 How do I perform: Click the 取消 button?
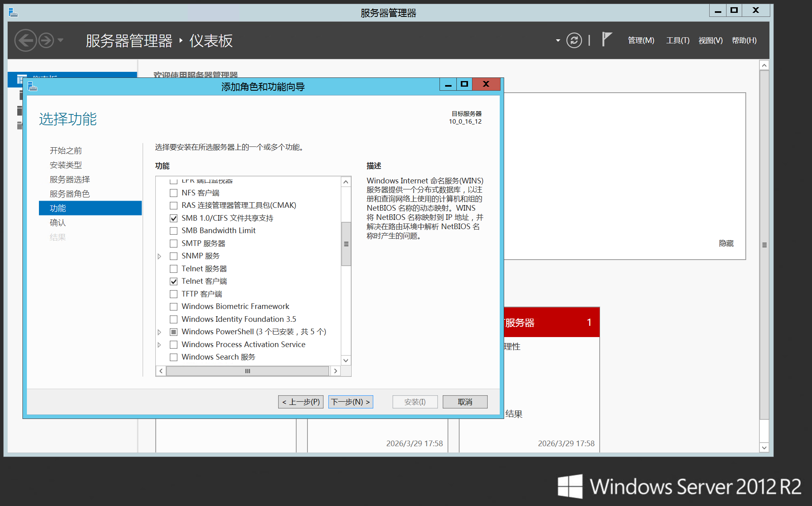(465, 402)
